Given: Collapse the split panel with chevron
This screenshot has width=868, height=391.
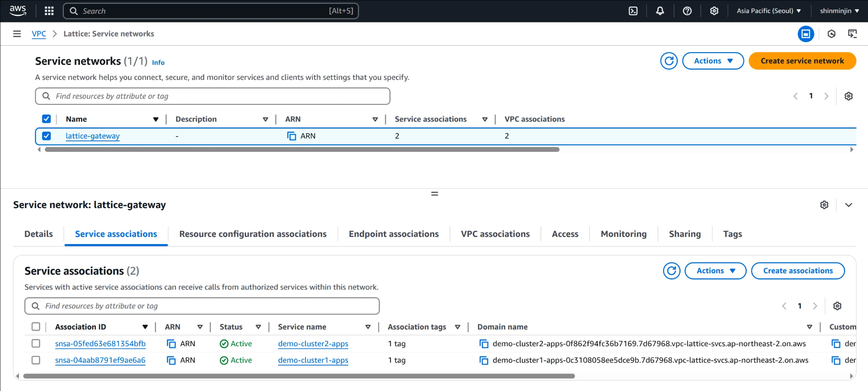Looking at the screenshot, I should point(849,205).
